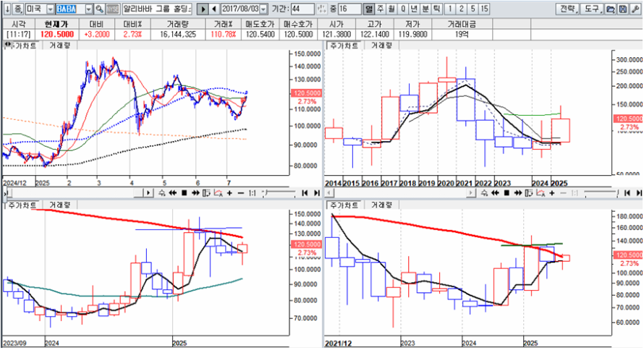Select the 주가차트 tab on yearly chart
The width and height of the screenshot is (644, 350).
point(344,46)
